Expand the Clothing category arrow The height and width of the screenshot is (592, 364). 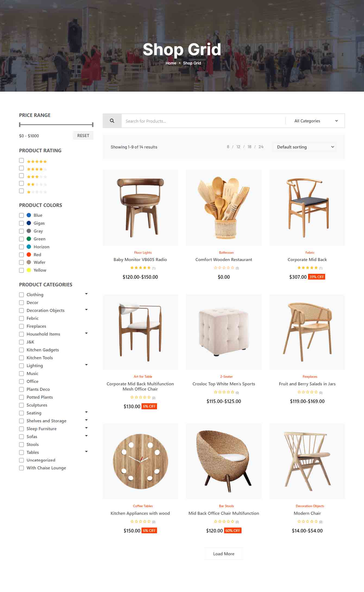[86, 294]
